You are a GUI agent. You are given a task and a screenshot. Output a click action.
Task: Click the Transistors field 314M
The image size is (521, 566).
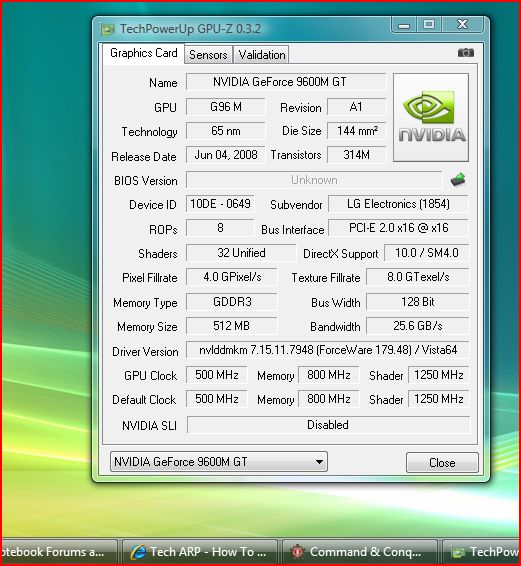click(x=356, y=155)
